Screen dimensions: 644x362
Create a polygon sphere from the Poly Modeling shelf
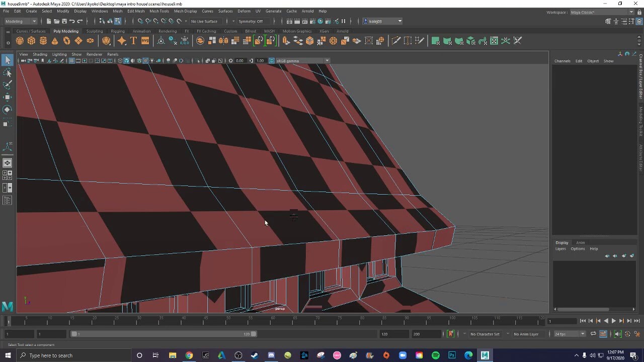(19, 41)
